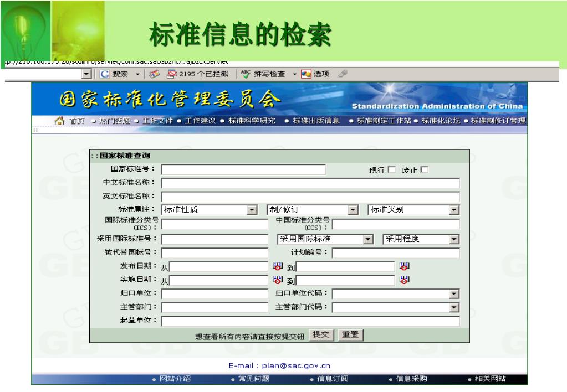Screen dimensions: 567x392
Task: Click the 中文标准名称 input field
Action: tap(310, 183)
